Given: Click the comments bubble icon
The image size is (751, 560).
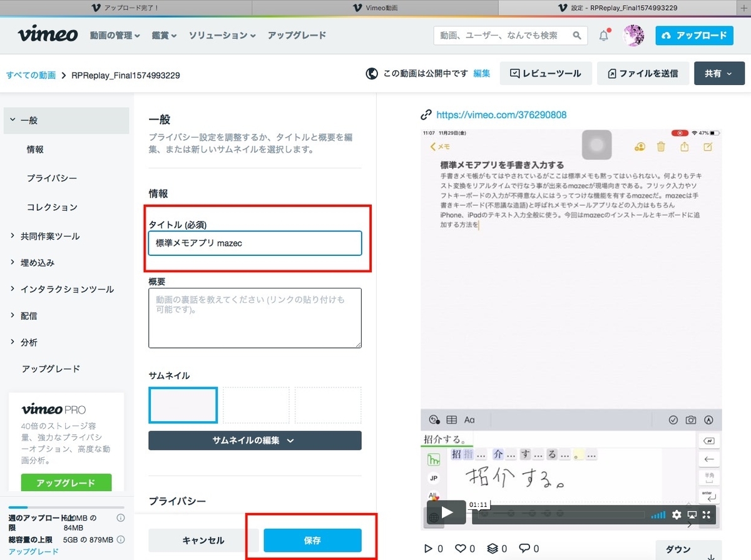Looking at the screenshot, I should [524, 549].
